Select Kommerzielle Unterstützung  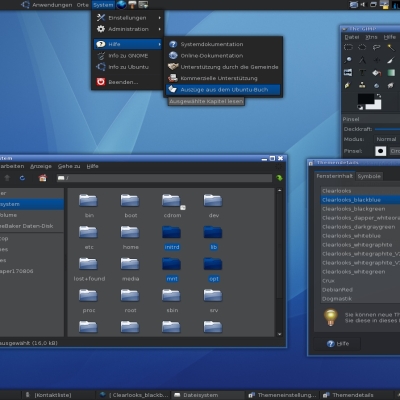(x=223, y=78)
